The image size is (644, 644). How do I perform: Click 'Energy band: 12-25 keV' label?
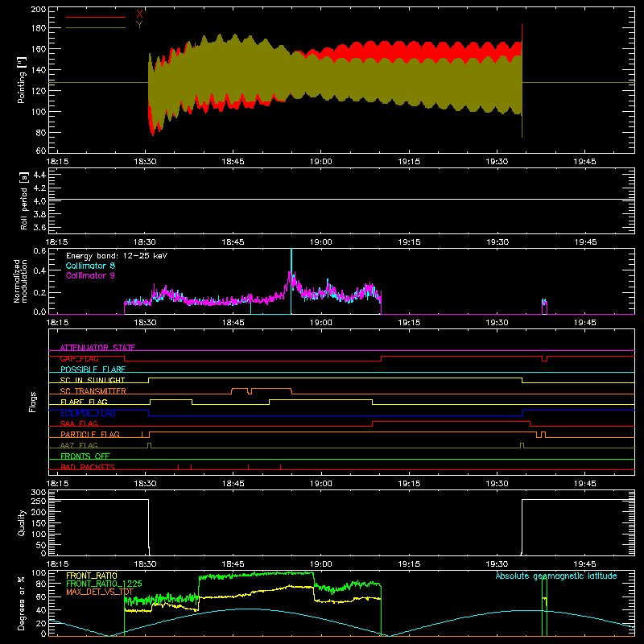click(x=117, y=256)
